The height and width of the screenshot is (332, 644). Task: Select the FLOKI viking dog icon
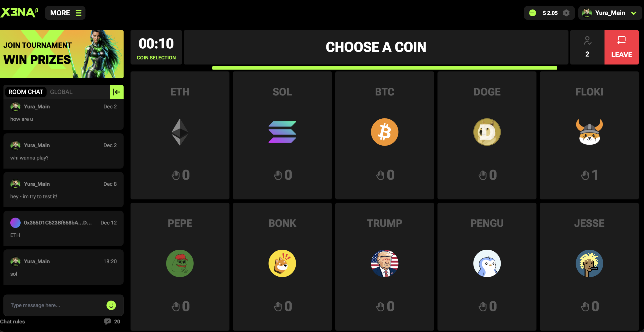[x=589, y=132]
